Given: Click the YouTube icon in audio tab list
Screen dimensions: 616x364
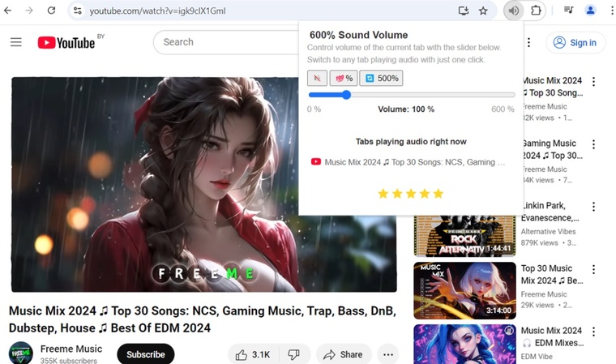Looking at the screenshot, I should coord(316,161).
